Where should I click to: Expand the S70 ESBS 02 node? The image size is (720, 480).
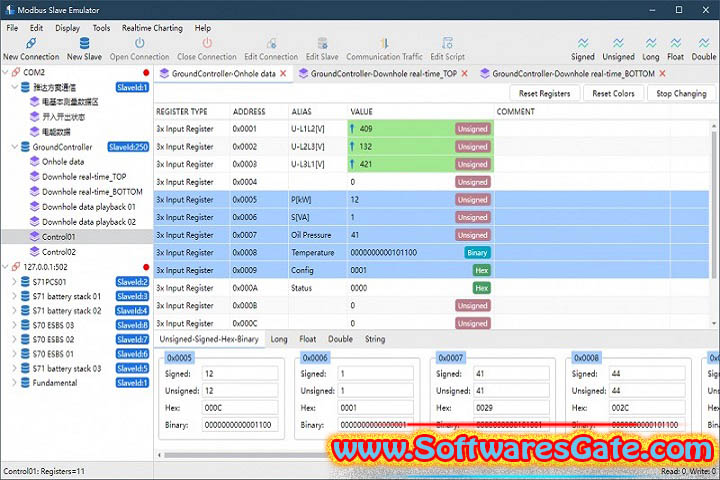pyautogui.click(x=14, y=339)
